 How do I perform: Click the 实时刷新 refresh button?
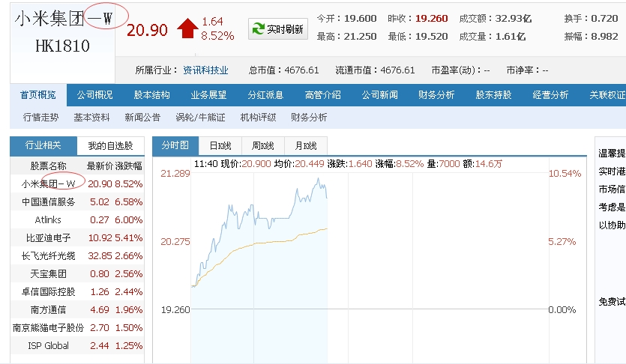278,28
